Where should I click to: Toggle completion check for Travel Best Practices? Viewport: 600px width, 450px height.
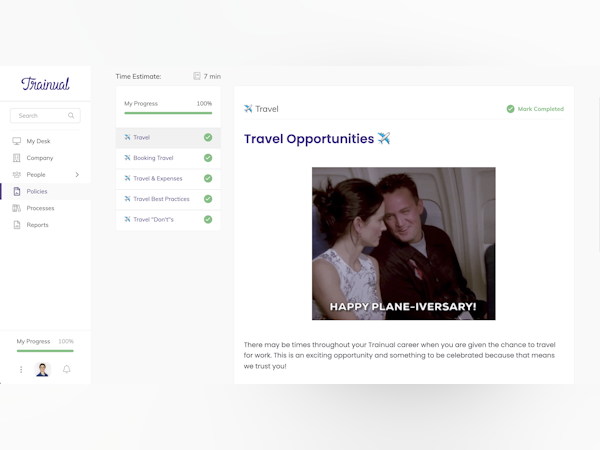208,199
